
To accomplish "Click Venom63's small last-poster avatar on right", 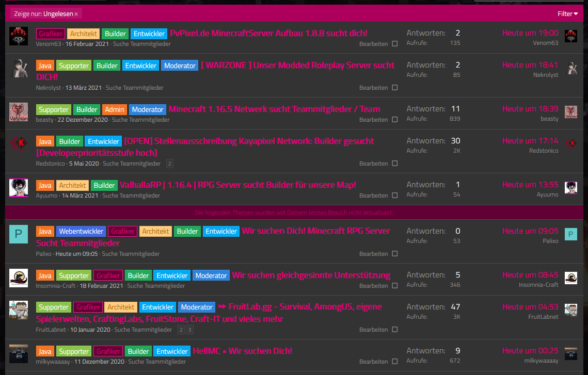I will click(x=571, y=36).
